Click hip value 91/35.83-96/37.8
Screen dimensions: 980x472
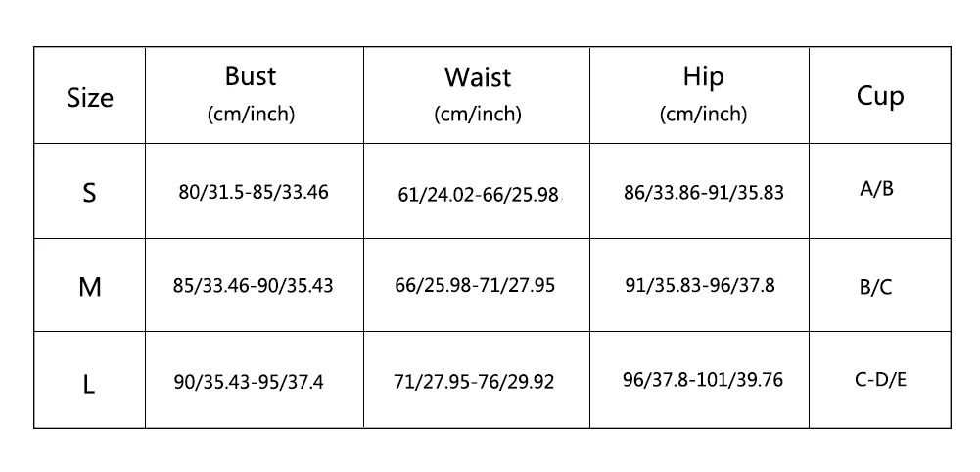click(x=700, y=285)
